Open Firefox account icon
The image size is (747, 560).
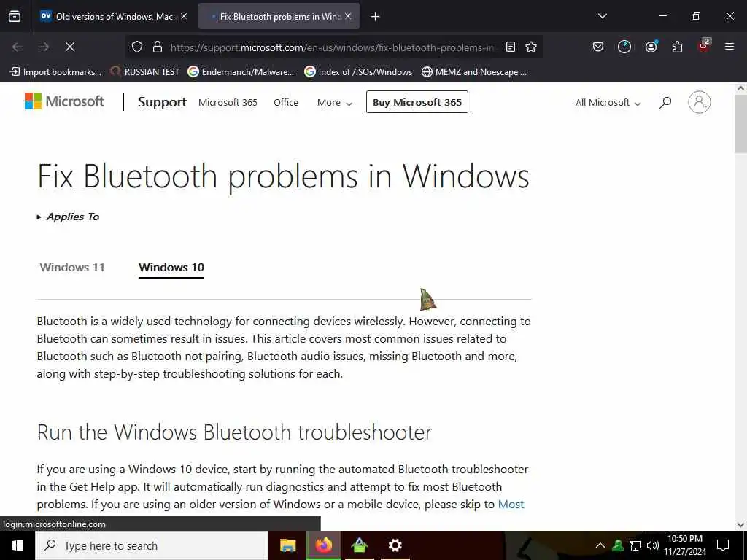651,47
